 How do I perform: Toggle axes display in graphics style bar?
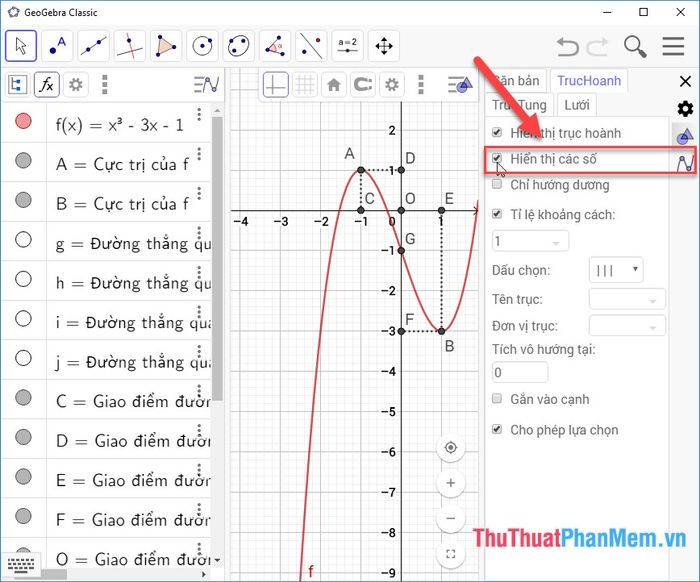point(275,84)
